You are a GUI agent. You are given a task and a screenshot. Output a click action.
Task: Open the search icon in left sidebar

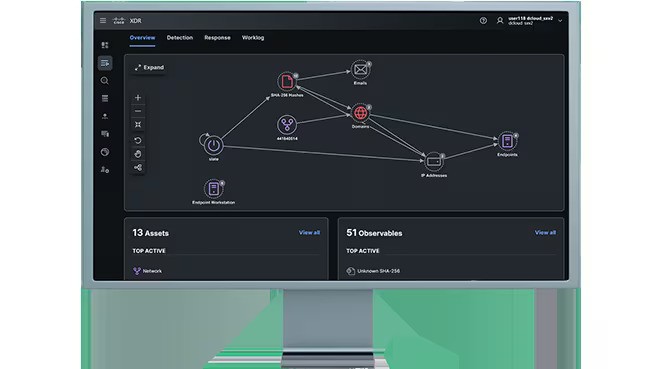coord(105,81)
